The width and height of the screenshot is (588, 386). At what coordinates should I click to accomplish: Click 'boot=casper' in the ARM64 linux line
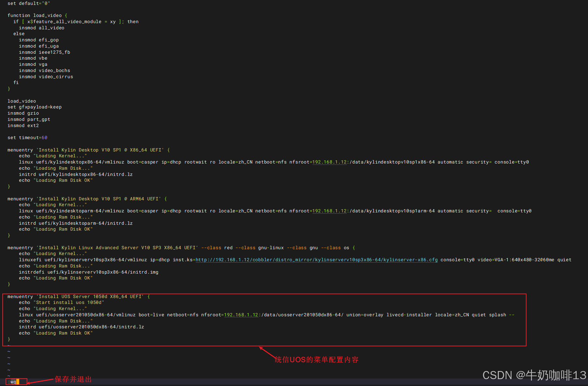pyautogui.click(x=143, y=211)
